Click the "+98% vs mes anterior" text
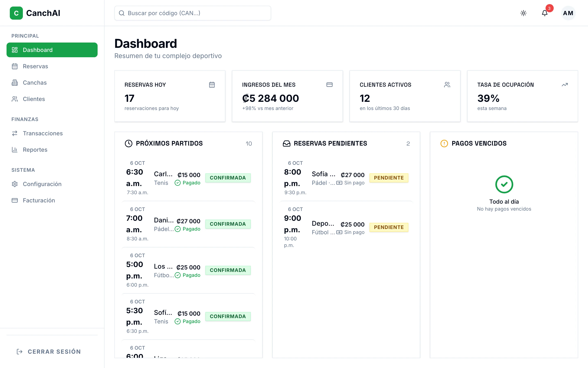588x368 pixels. click(x=268, y=108)
